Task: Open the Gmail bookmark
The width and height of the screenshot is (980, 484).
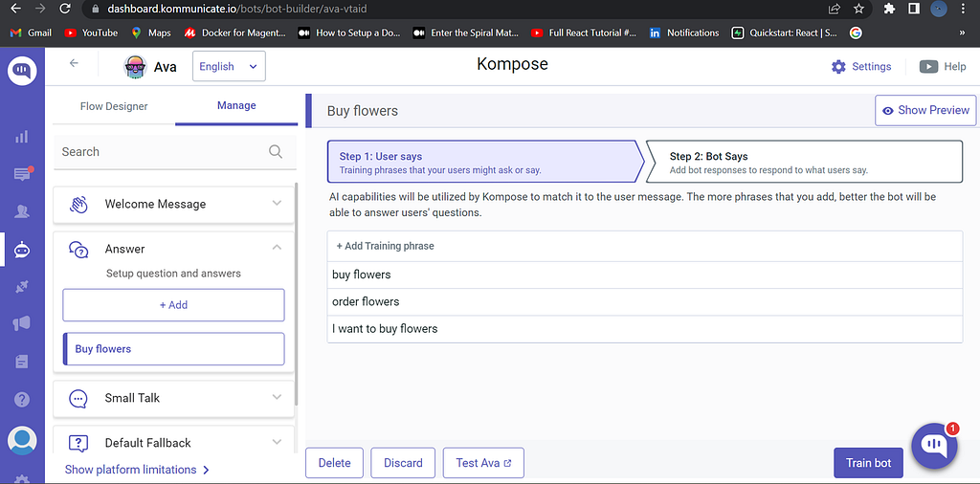Action: click(x=31, y=33)
